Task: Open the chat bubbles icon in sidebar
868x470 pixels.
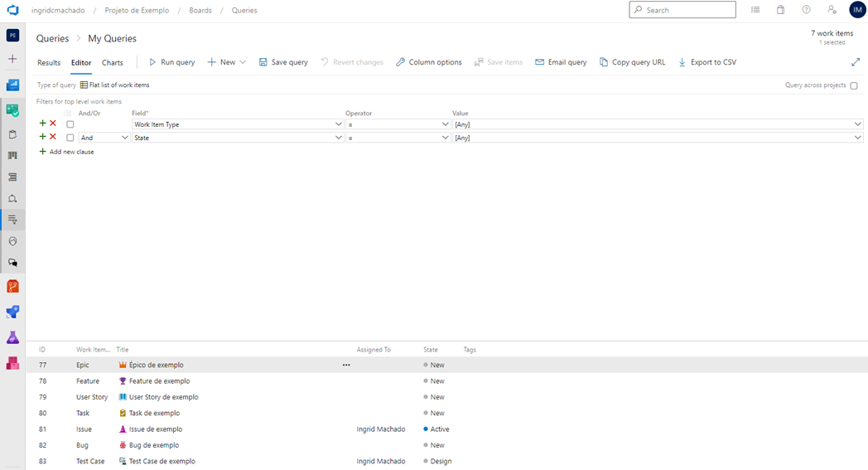Action: pyautogui.click(x=12, y=263)
